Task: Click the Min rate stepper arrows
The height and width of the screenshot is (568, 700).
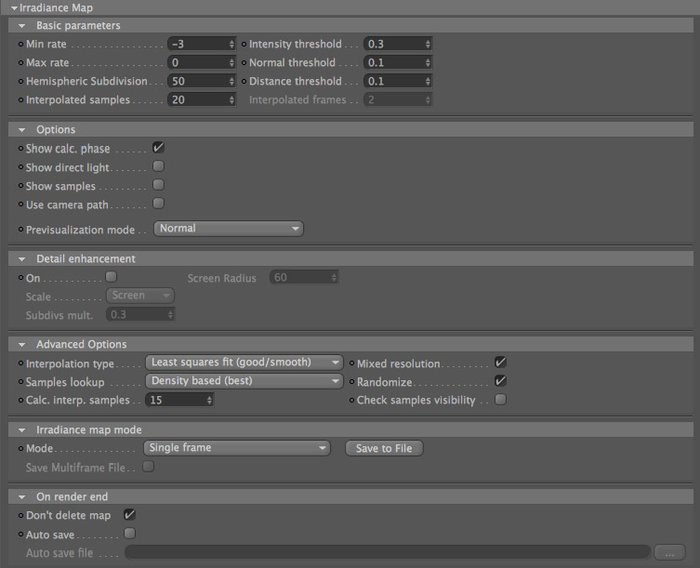Action: coord(232,44)
